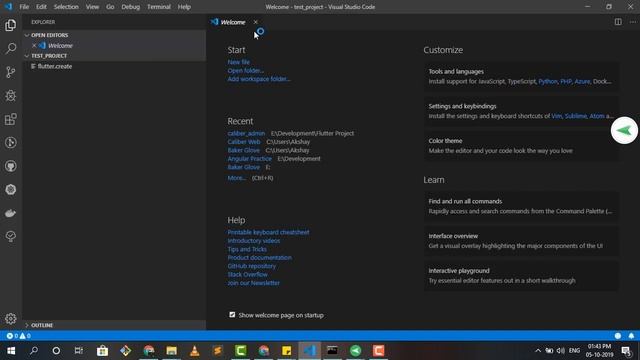Open recent project caliber_admin
Viewport: 640px width, 360px height.
point(246,133)
